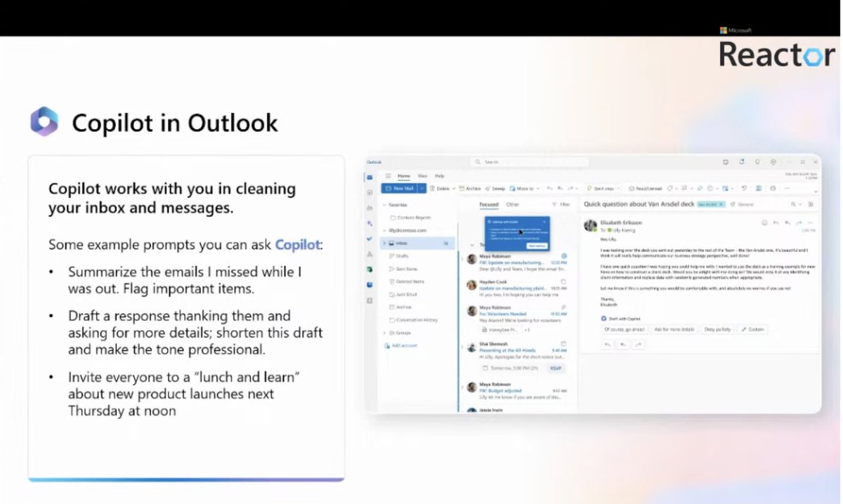Open the Mail icon in Outlook sidebar

pos(370,178)
